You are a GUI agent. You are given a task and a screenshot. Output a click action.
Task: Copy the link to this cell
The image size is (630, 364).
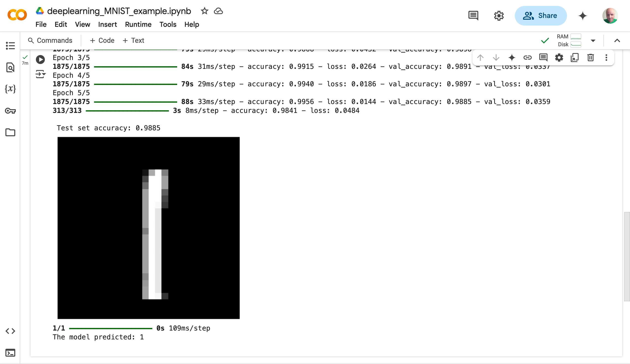[x=527, y=58]
